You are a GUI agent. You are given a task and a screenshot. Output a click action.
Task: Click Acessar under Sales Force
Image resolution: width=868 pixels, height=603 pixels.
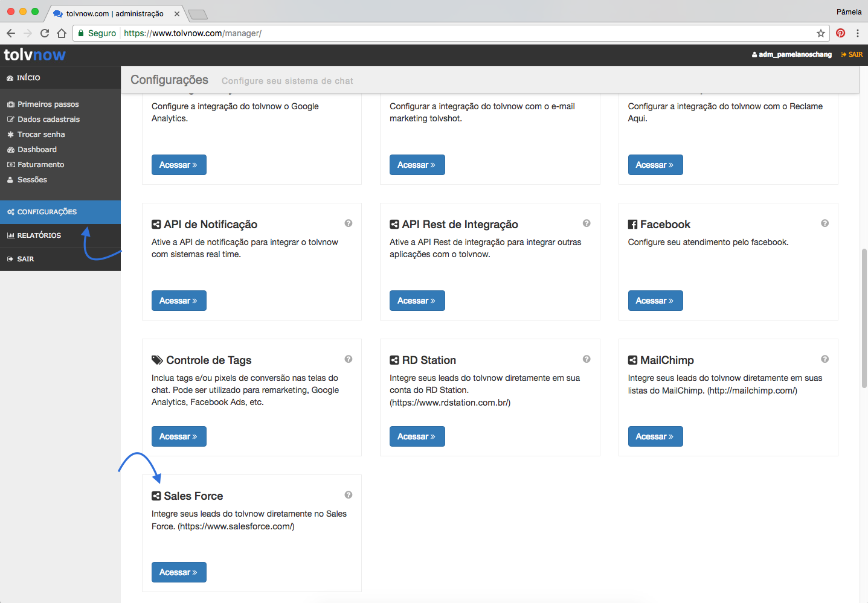[179, 572]
